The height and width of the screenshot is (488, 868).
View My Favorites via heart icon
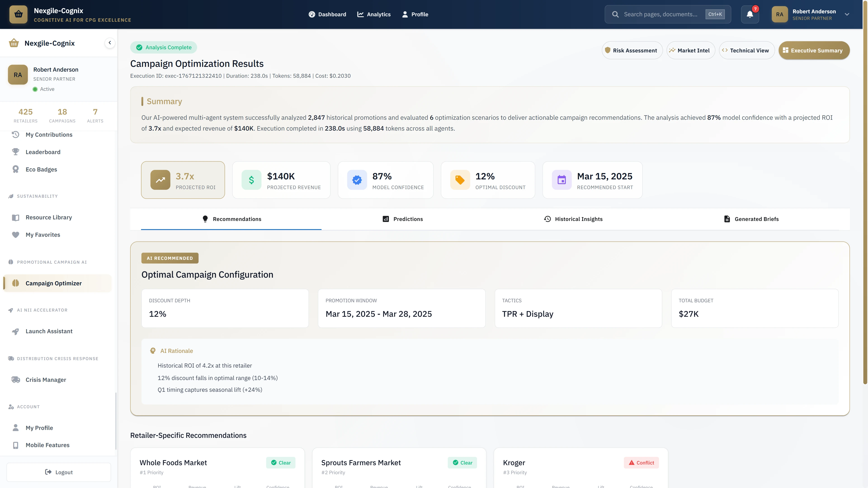[16, 235]
